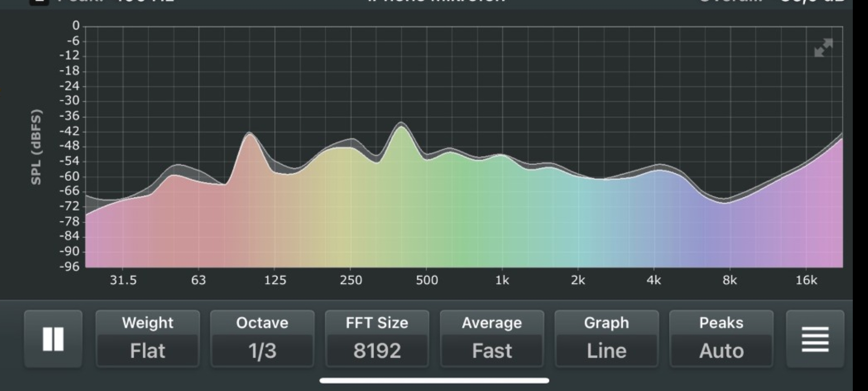This screenshot has height=391, width=868.
Task: Tap the 63 frequency axis label
Action: pyautogui.click(x=198, y=280)
